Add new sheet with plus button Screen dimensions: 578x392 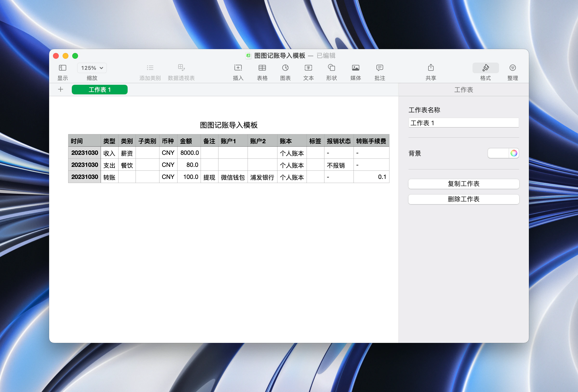coord(60,90)
